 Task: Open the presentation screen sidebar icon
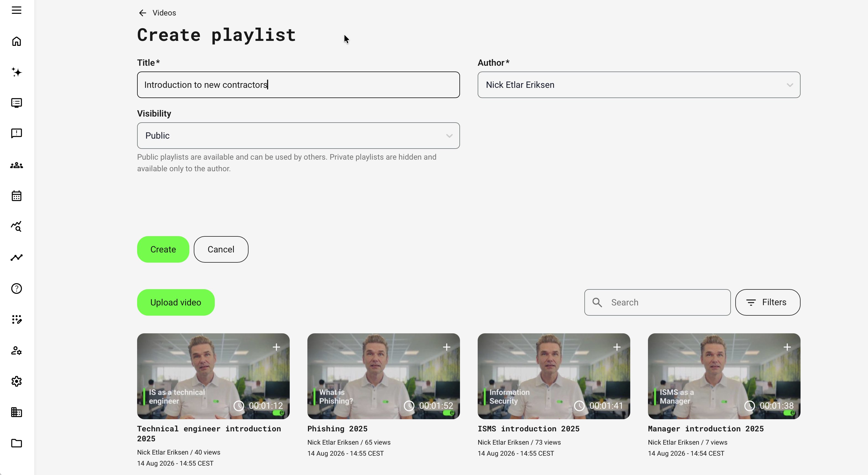[x=17, y=103]
